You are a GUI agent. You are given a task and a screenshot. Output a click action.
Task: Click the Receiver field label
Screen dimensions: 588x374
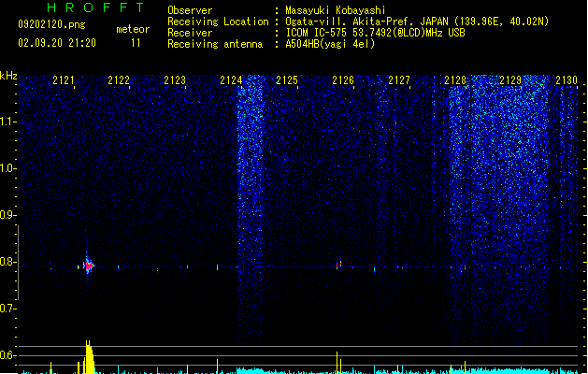[190, 33]
